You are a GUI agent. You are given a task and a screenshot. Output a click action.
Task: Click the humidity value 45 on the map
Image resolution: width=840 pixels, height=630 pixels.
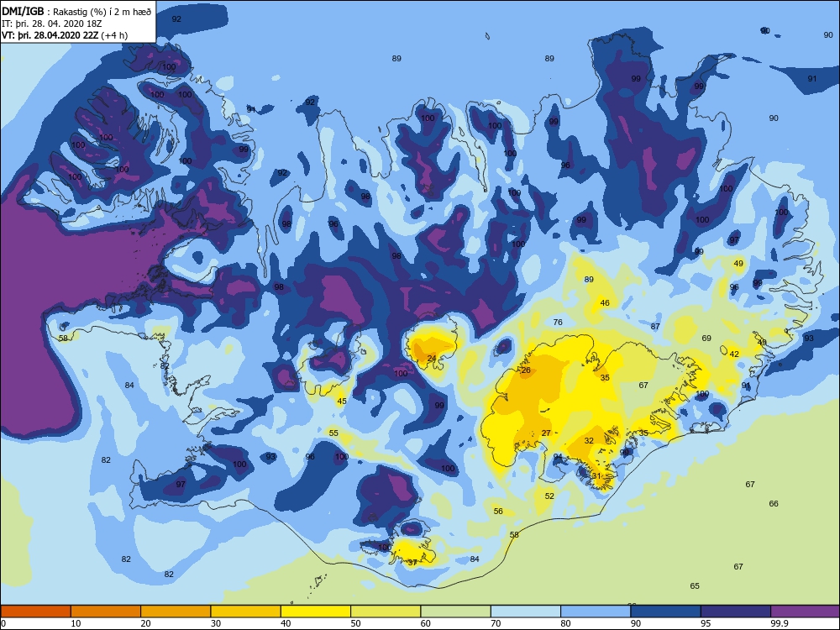click(x=342, y=401)
